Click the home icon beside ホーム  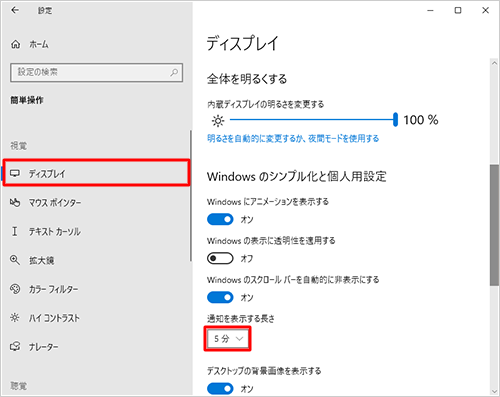click(x=16, y=44)
